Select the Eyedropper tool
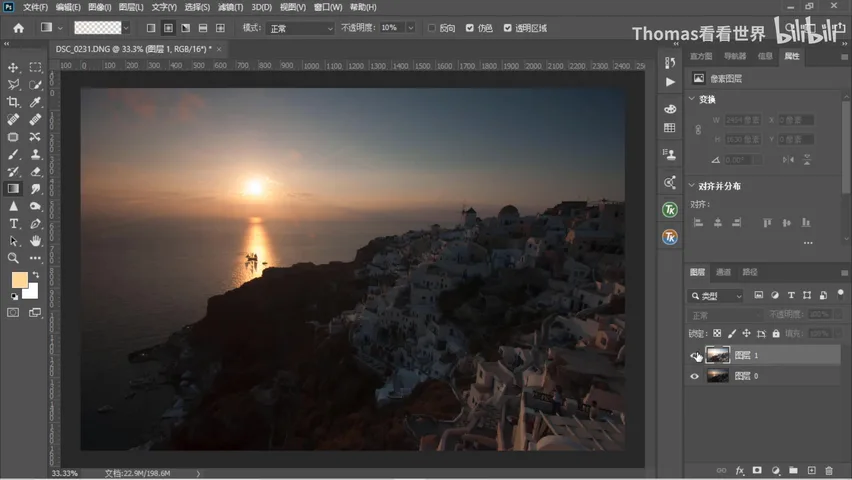Screen dimensions: 852x480 pyautogui.click(x=35, y=102)
